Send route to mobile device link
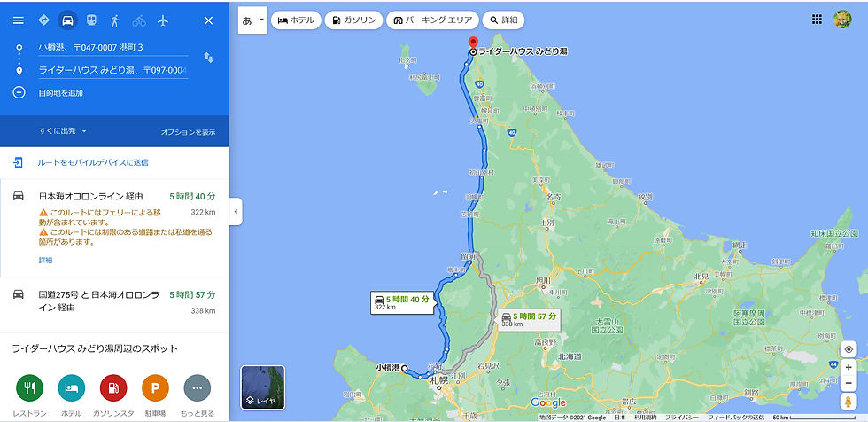 point(93,163)
